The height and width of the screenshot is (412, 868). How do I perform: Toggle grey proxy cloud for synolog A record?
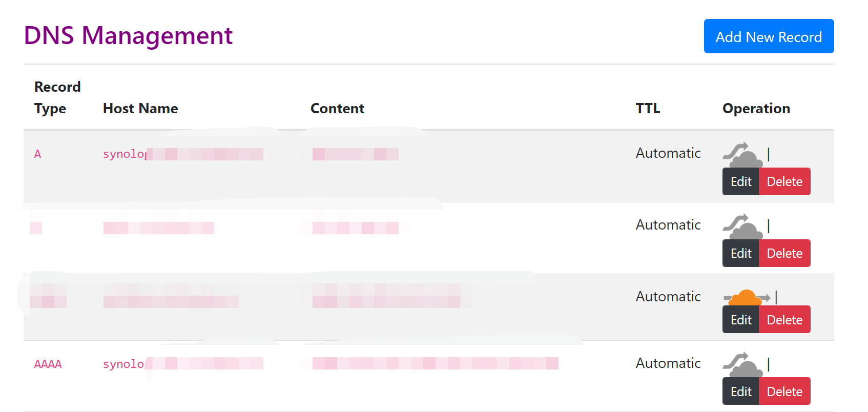(x=742, y=154)
